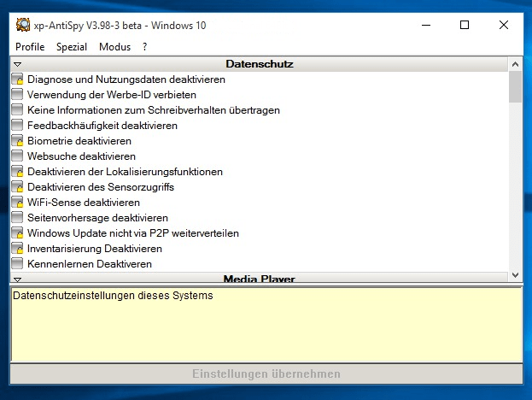Select 'Inventarisierung Deaktivieren' text
This screenshot has width=532, height=400.
(95, 249)
